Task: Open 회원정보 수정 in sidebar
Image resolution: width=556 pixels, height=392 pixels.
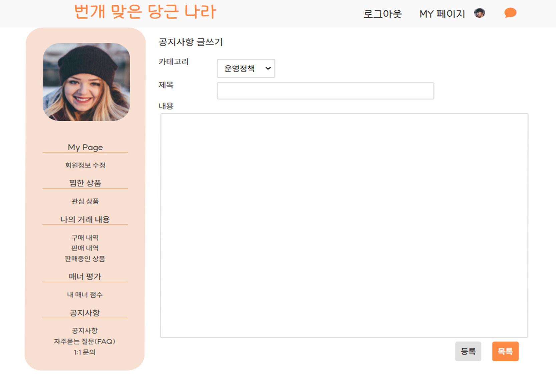Action: point(85,165)
